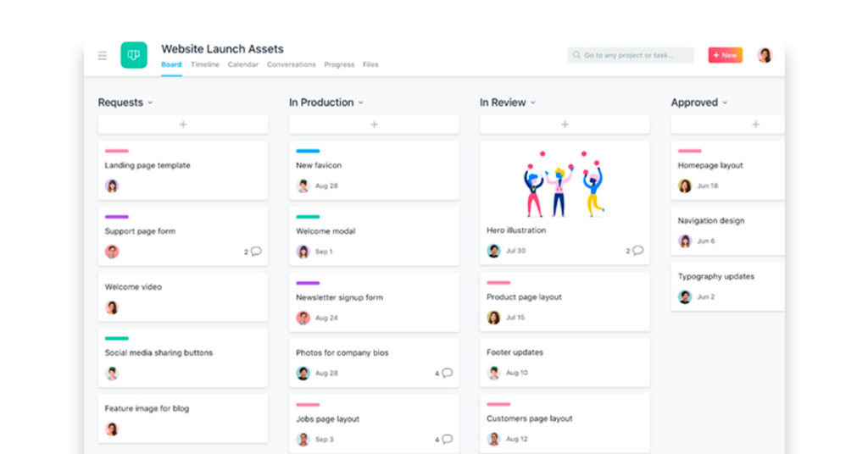The height and width of the screenshot is (454, 868).
Task: Open the Landing page template card
Action: point(183,169)
